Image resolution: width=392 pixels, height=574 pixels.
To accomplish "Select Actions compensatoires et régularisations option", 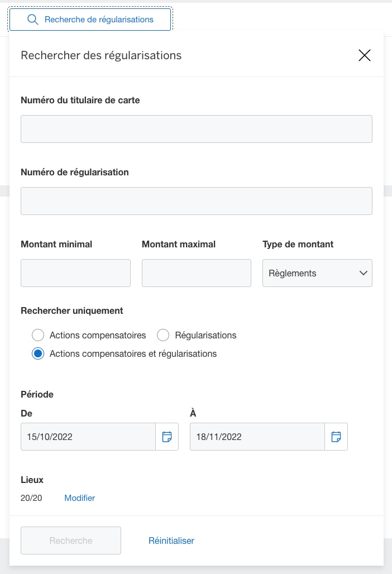I will [x=38, y=353].
